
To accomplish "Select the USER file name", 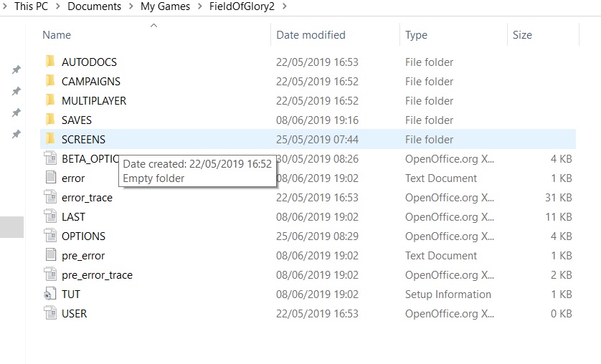I will pos(75,313).
